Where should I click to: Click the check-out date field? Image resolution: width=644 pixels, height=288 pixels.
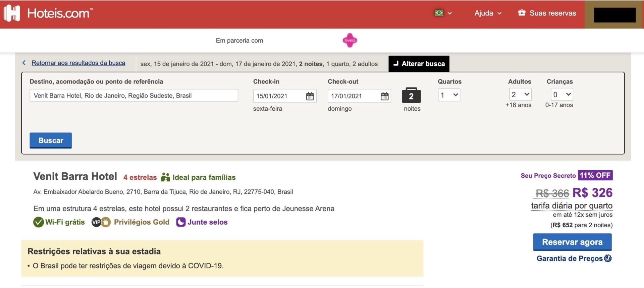click(359, 96)
